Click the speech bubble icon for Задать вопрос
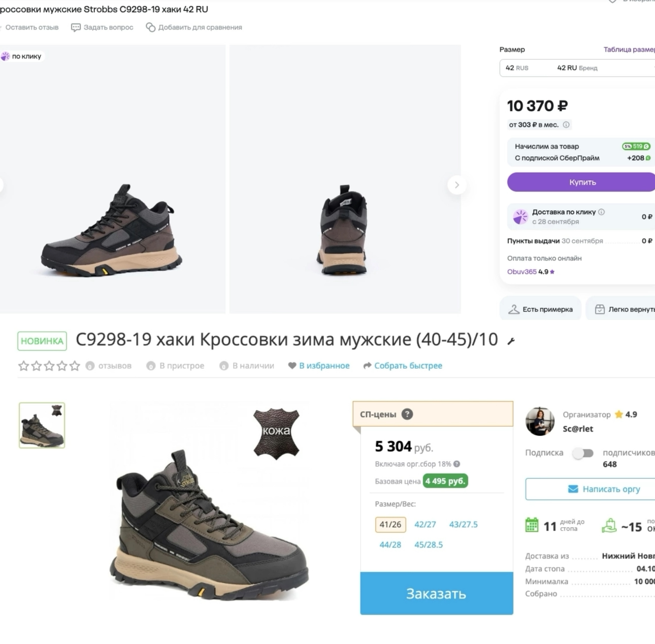This screenshot has height=644, width=655. 76,27
